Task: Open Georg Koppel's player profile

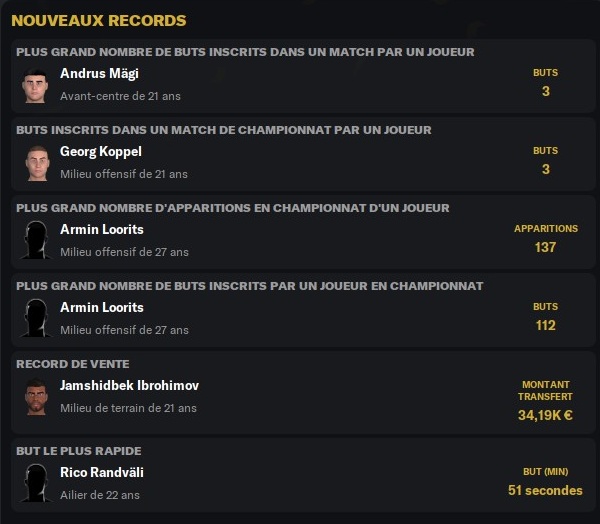Action: 101,151
